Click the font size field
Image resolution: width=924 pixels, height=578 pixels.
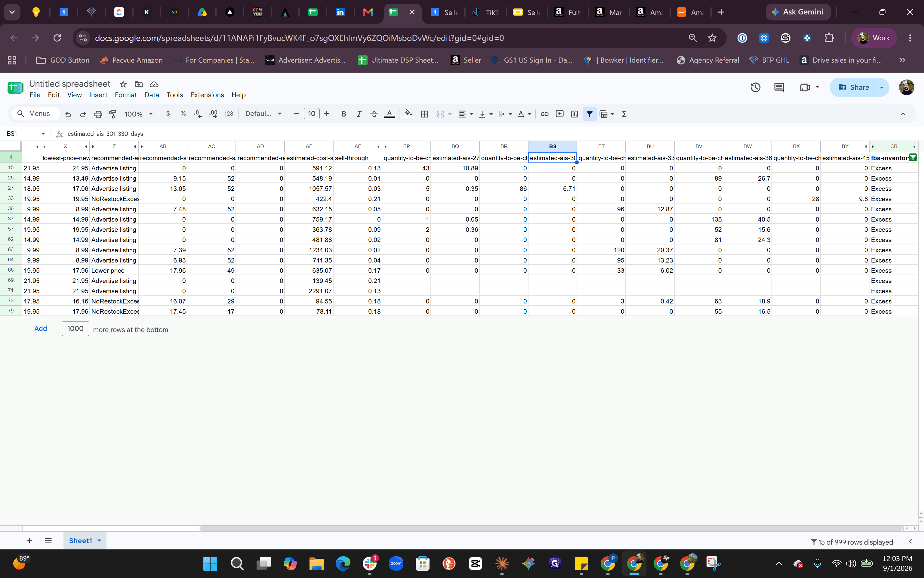312,113
